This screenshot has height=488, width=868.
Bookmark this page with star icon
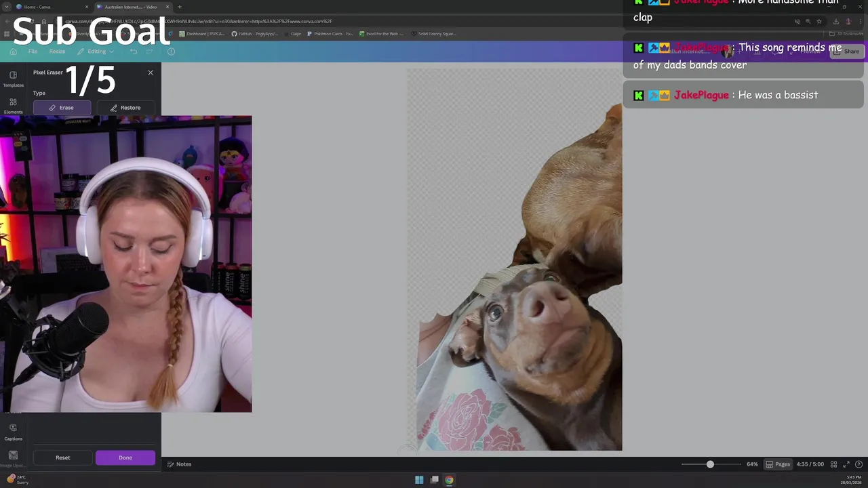point(819,21)
